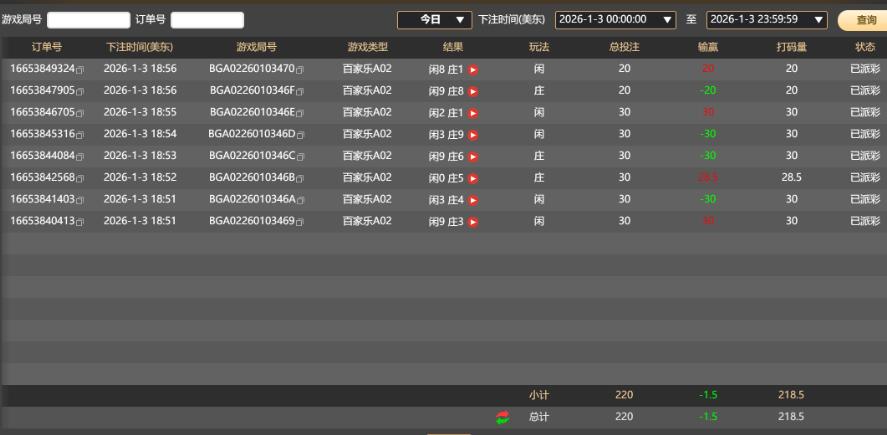
Task: Click the red-green refresh arrows beside 总计
Action: point(502,417)
